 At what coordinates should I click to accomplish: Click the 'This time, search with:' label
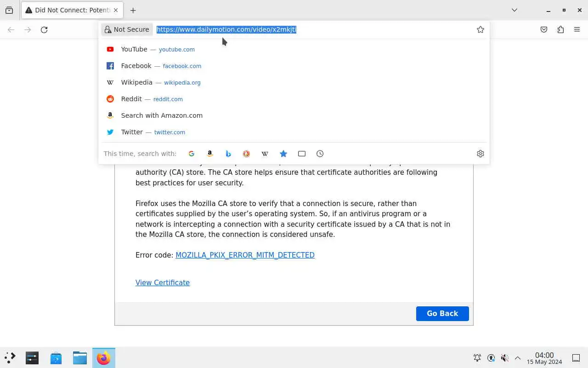coord(140,154)
